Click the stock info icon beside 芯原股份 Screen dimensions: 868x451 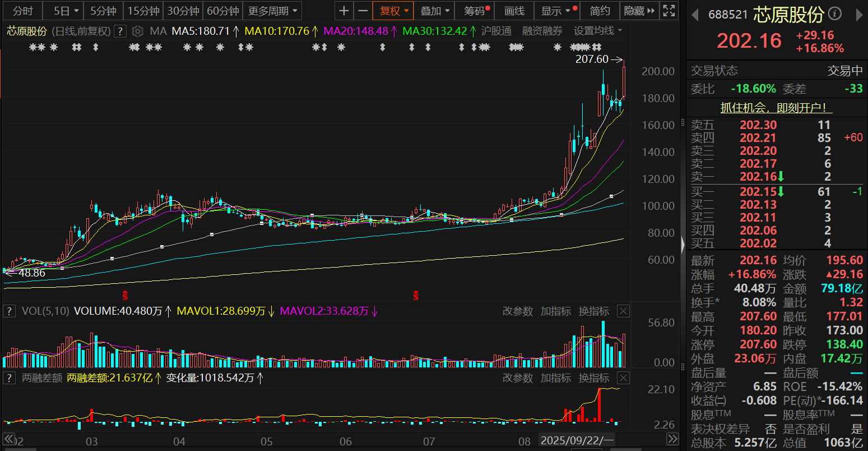[x=834, y=14]
